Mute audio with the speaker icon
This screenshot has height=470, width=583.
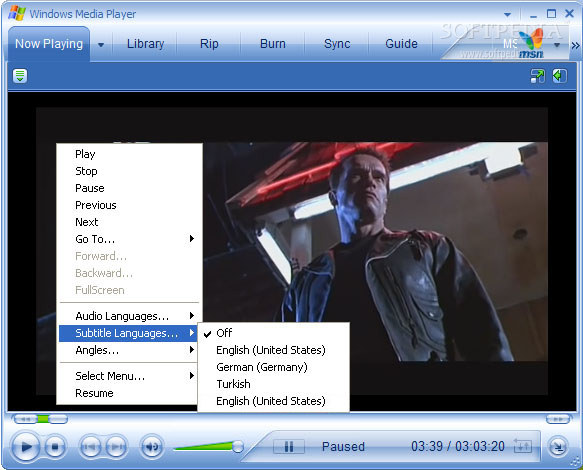tap(152, 446)
